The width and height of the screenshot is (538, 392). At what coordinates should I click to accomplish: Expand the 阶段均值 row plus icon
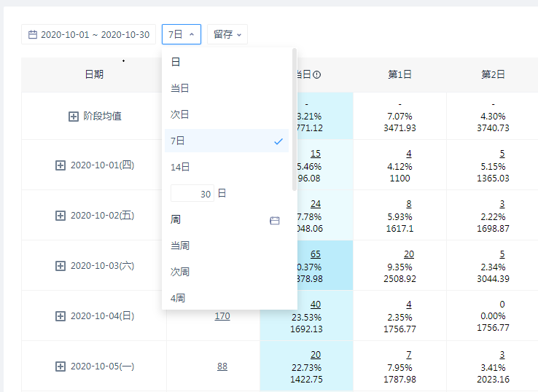74,117
